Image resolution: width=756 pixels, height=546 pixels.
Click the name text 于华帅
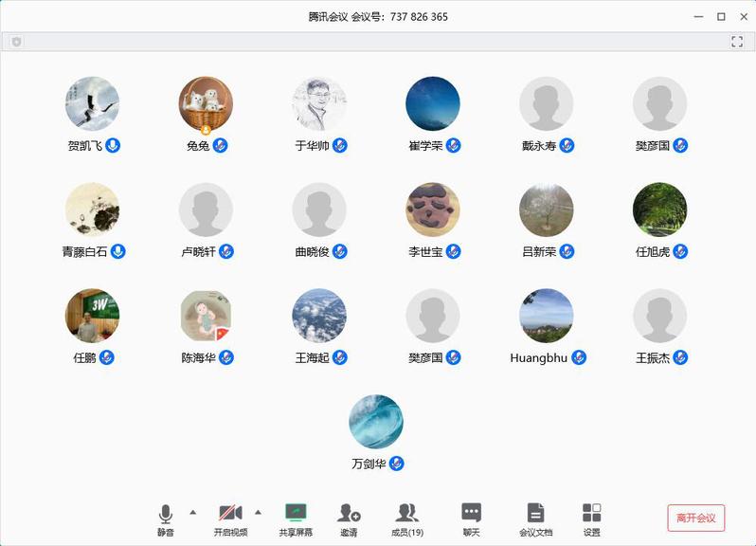pyautogui.click(x=312, y=146)
